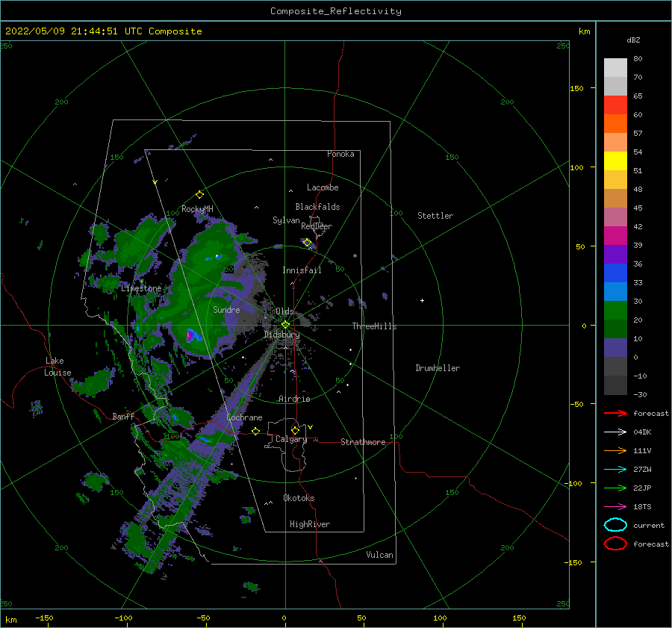The width and height of the screenshot is (672, 628).
Task: Click the Strathmore town label
Action: (x=363, y=442)
